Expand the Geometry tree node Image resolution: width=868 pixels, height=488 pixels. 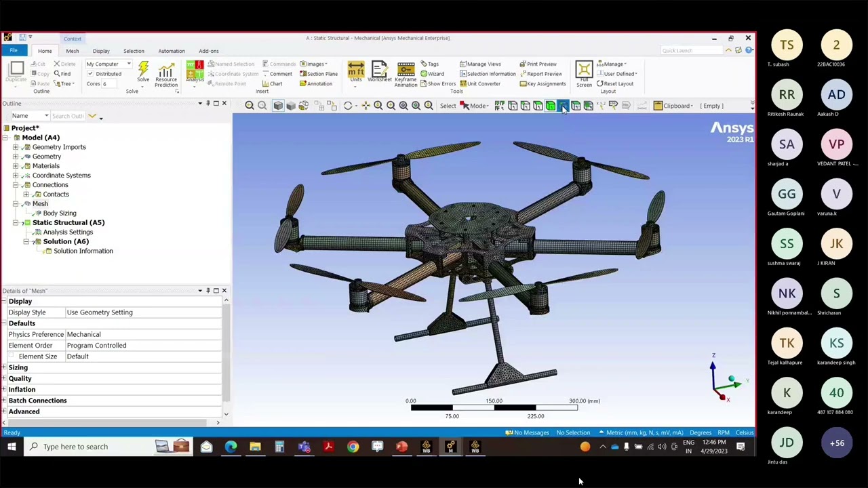[16, 157]
